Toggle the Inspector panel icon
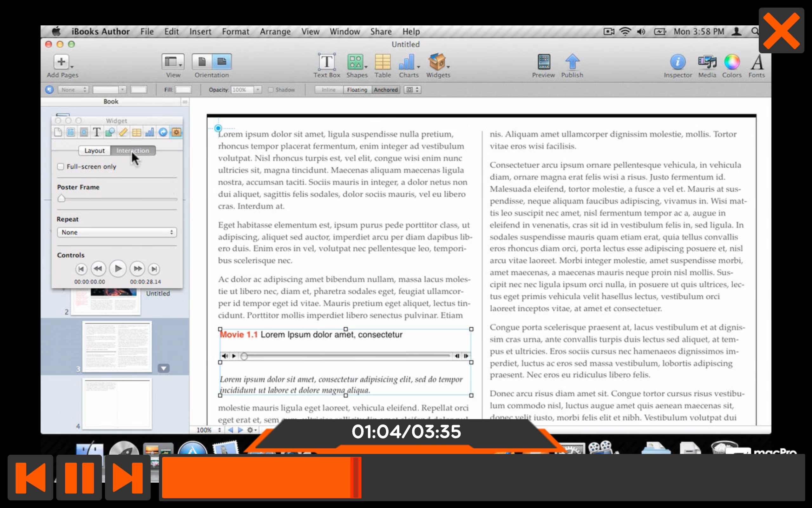This screenshot has height=508, width=812. point(678,62)
